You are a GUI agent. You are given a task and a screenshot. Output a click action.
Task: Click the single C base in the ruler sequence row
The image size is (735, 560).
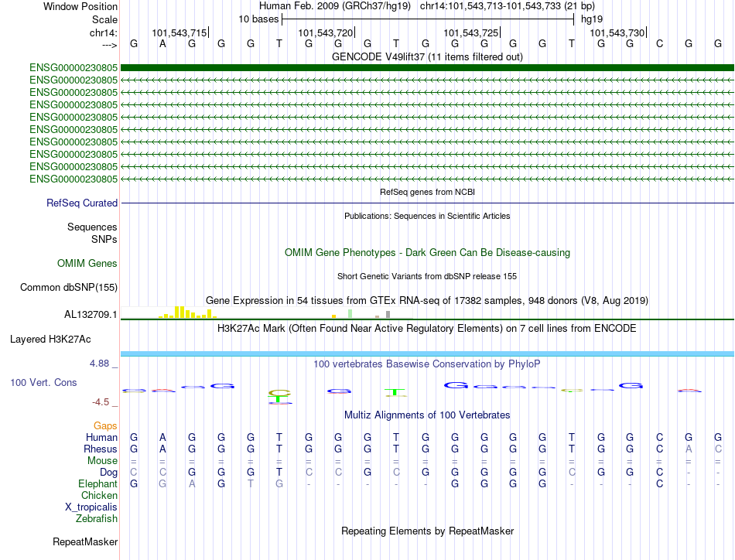[x=659, y=43]
